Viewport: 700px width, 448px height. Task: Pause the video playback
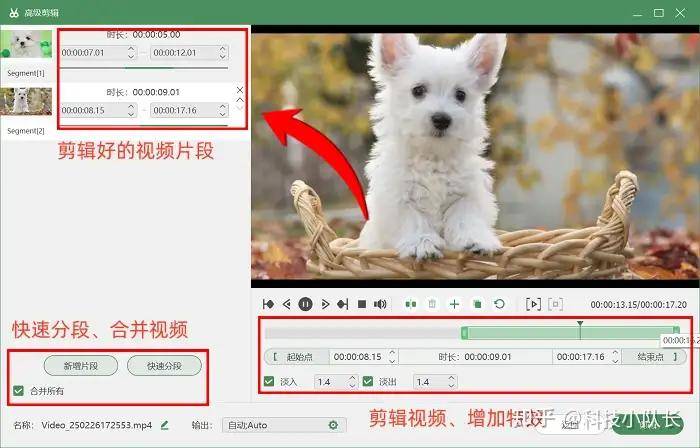(305, 304)
